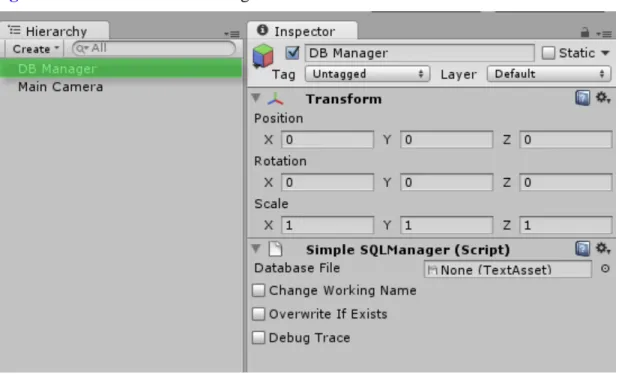Viewport: 619px width, 374px height.
Task: Open the Create dropdown in Hierarchy
Action: tap(35, 49)
